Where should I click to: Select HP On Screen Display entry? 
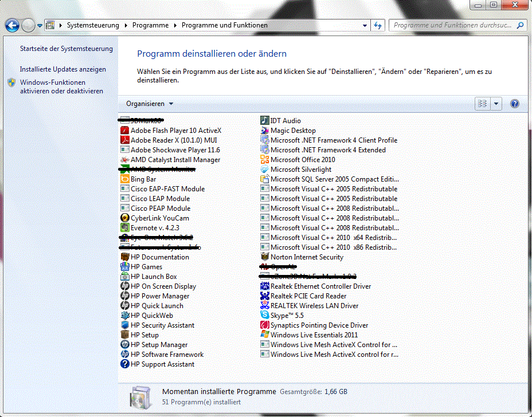pyautogui.click(x=158, y=286)
